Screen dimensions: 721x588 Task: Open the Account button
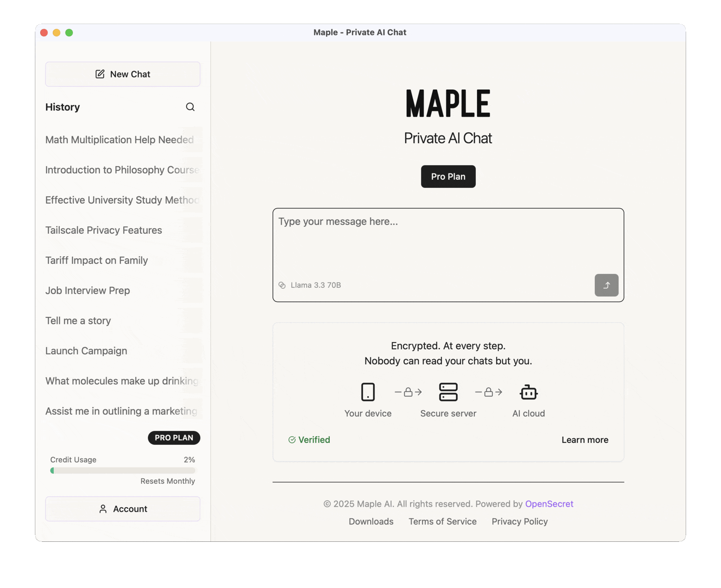(x=123, y=509)
